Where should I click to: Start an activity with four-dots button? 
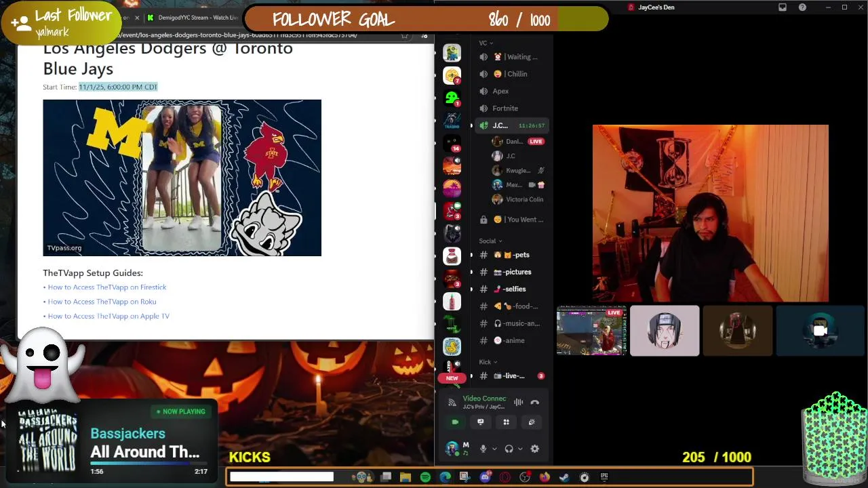[506, 422]
